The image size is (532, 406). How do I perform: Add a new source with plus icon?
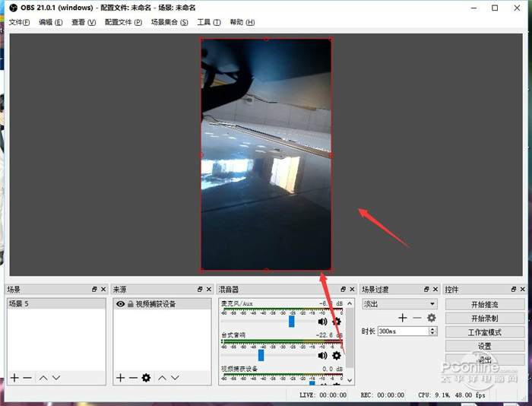120,377
